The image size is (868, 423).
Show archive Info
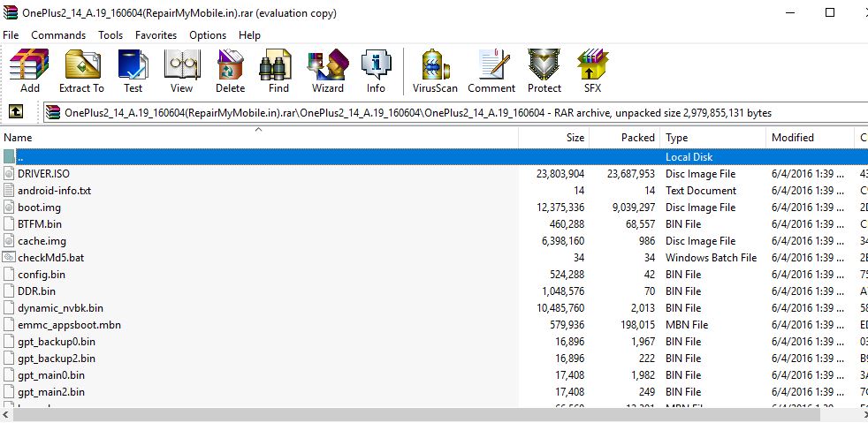click(376, 71)
